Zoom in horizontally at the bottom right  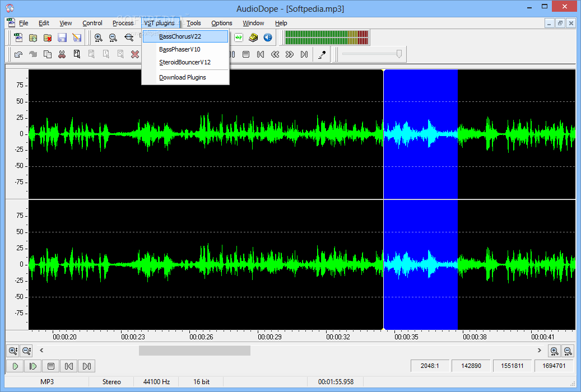pos(554,351)
